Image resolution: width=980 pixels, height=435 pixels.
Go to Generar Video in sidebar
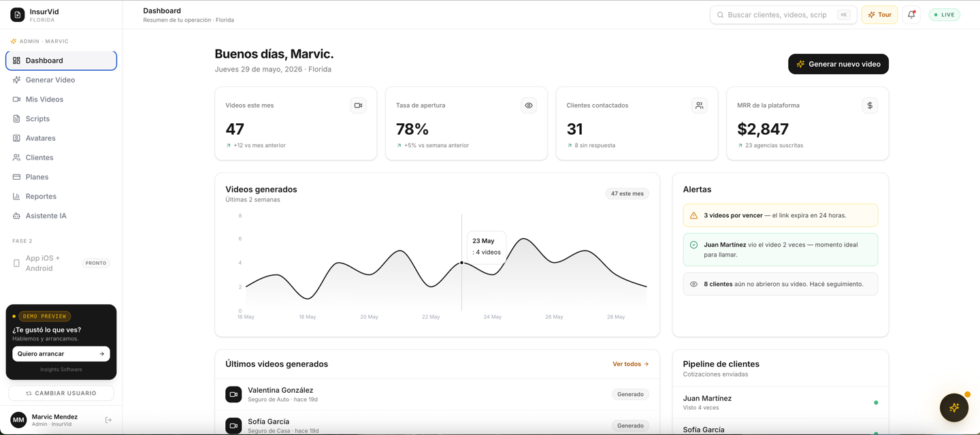61,80
